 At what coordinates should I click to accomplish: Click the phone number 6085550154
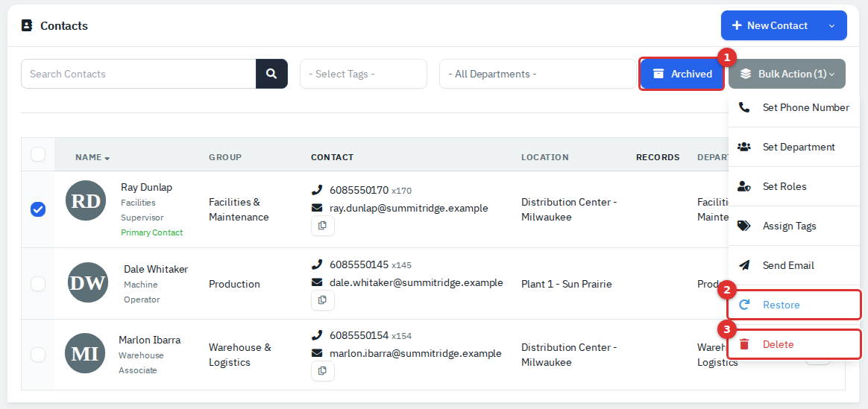click(359, 335)
